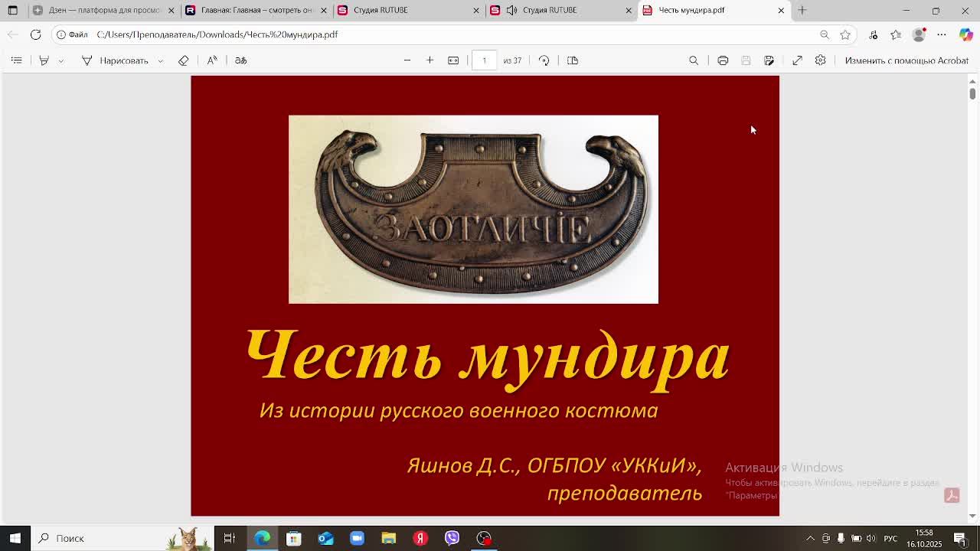This screenshot has height=551, width=980.
Task: Expand the Нарисовать pen options arrow
Action: tap(160, 60)
